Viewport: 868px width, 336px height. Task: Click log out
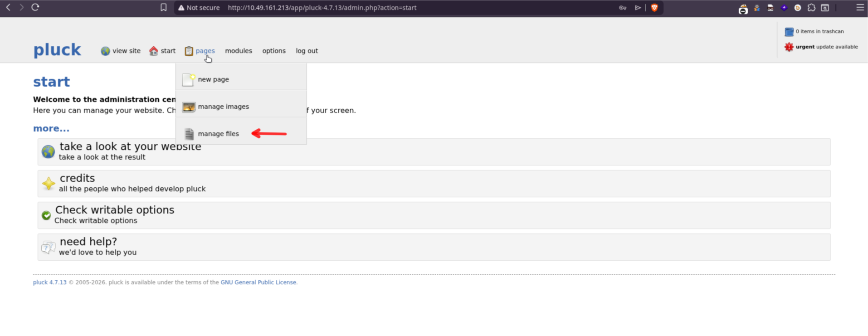[307, 51]
